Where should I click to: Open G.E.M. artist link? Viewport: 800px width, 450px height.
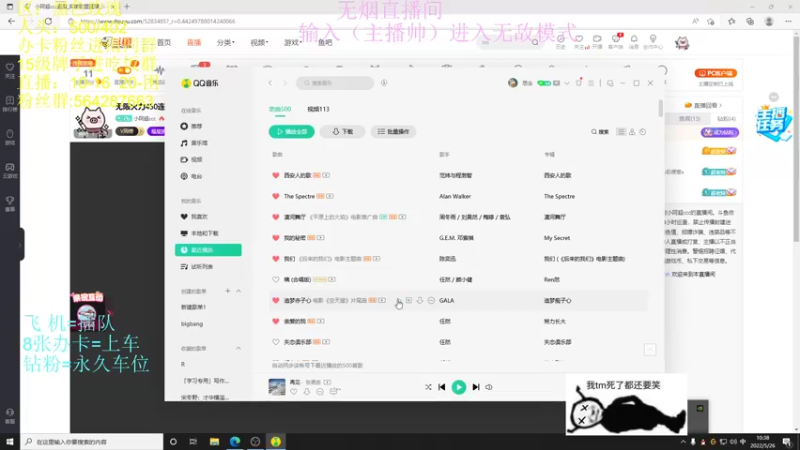pyautogui.click(x=456, y=238)
